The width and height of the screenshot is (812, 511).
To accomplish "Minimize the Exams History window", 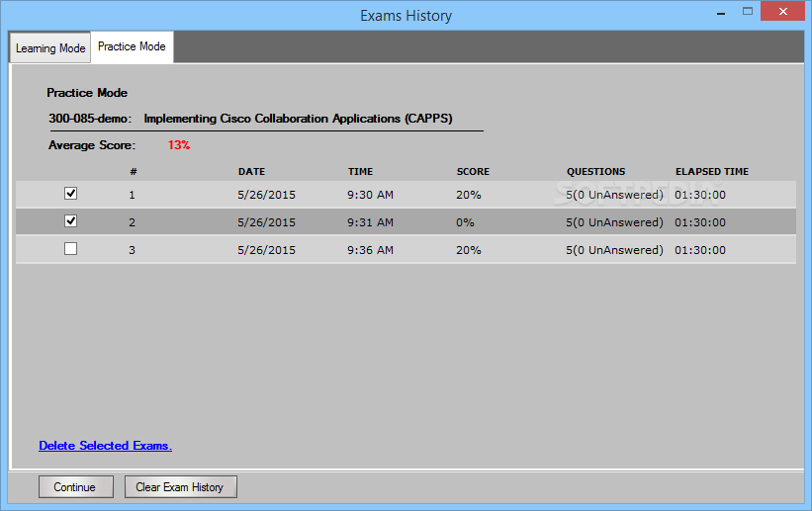I will pyautogui.click(x=721, y=14).
